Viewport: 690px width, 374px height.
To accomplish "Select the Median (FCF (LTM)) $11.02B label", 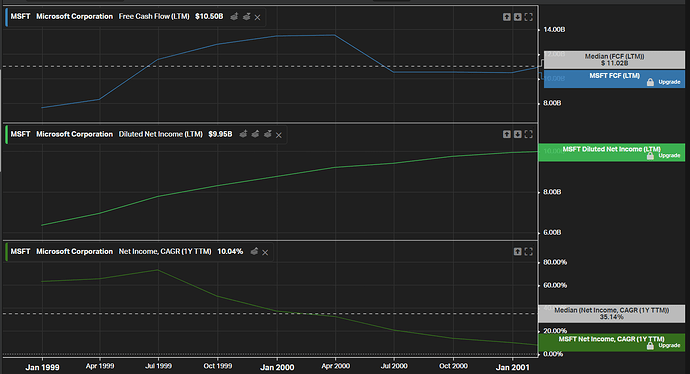I will tap(614, 60).
